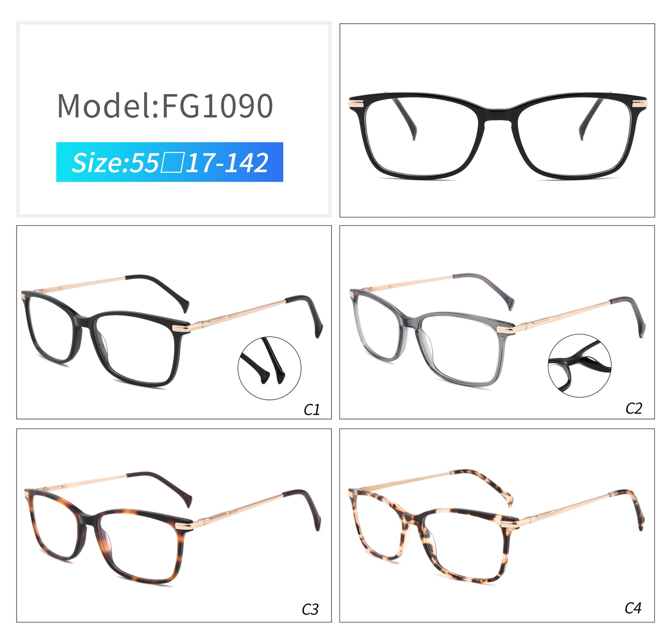Click the Model:FG1090 title text
The image size is (671, 644).
pyautogui.click(x=165, y=106)
